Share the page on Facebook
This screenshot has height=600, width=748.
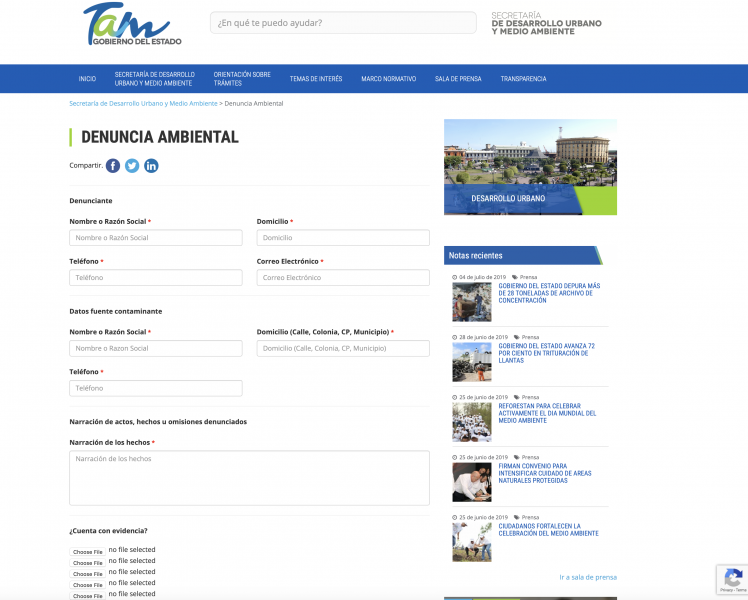(113, 166)
